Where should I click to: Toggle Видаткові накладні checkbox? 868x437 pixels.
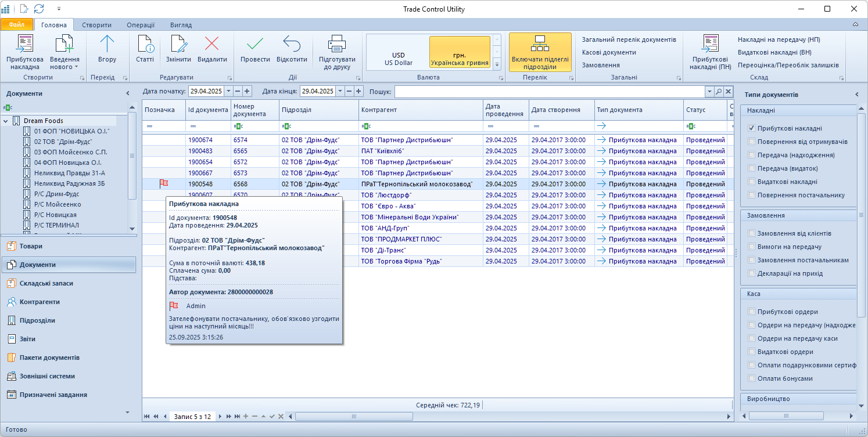(752, 182)
